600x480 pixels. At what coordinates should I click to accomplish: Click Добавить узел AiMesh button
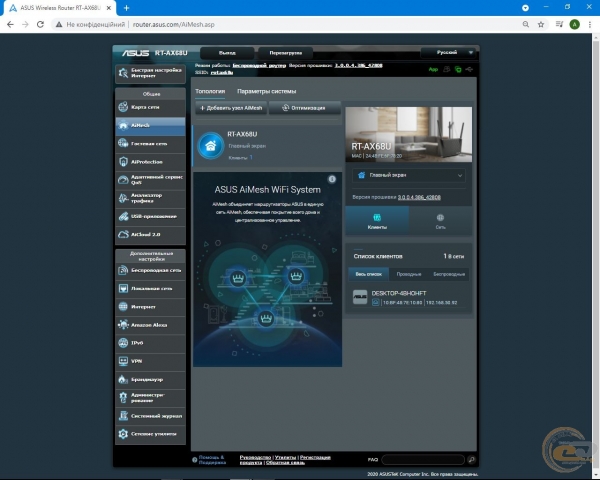[x=231, y=108]
